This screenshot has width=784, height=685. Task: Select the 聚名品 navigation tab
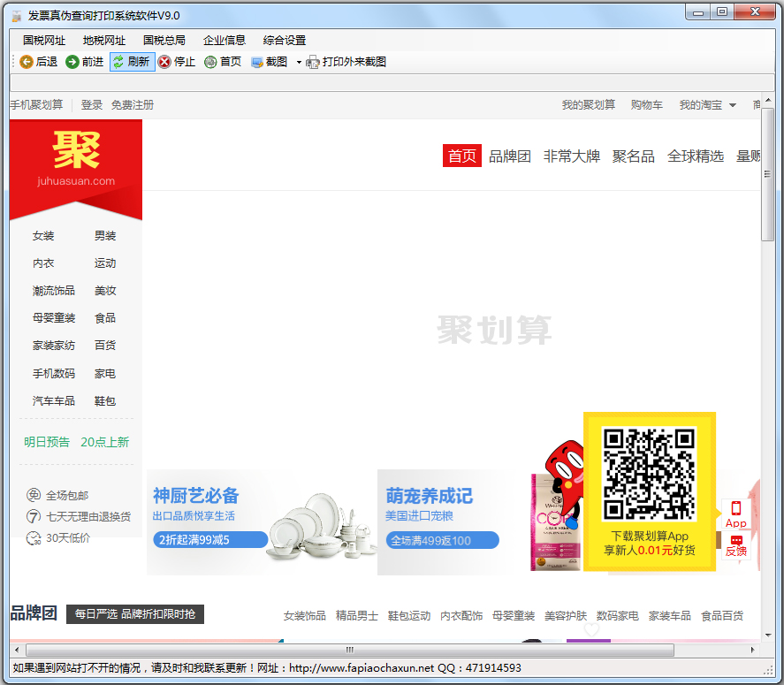(x=634, y=156)
